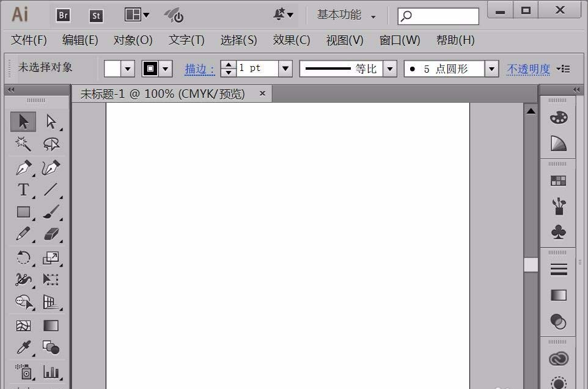Screen dimensions: 588x389
Task: Open the Transparency panel icon
Action: point(559,322)
